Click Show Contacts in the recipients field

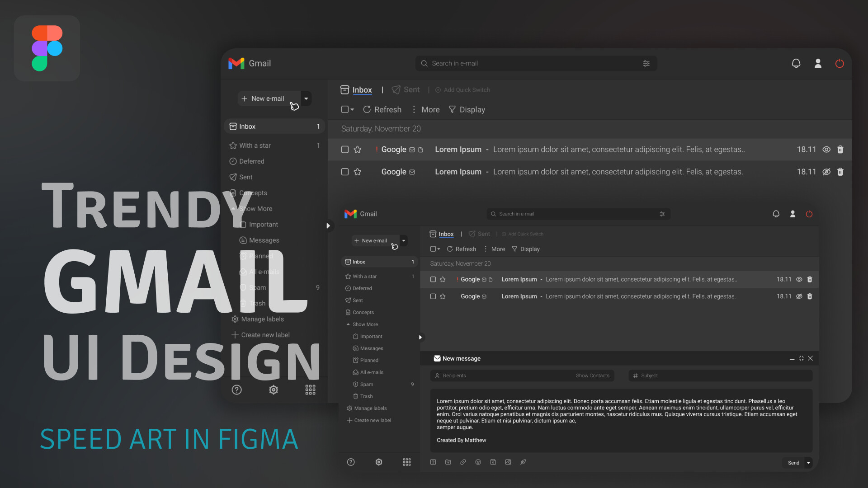592,375
